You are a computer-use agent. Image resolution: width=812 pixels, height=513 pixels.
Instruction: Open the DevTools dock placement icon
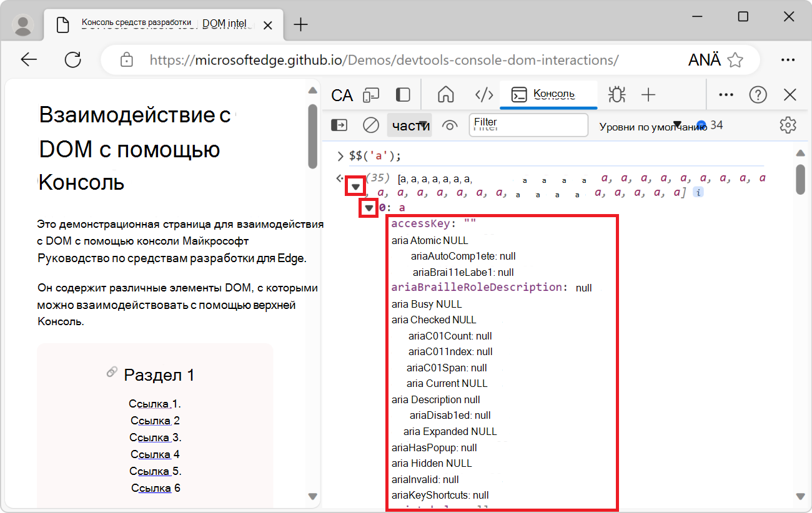click(x=402, y=94)
